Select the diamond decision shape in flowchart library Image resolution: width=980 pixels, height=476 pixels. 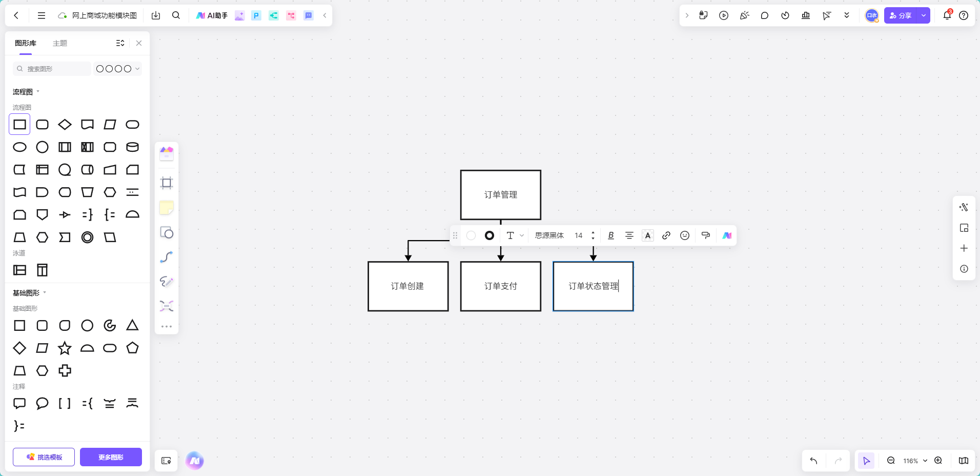point(65,125)
